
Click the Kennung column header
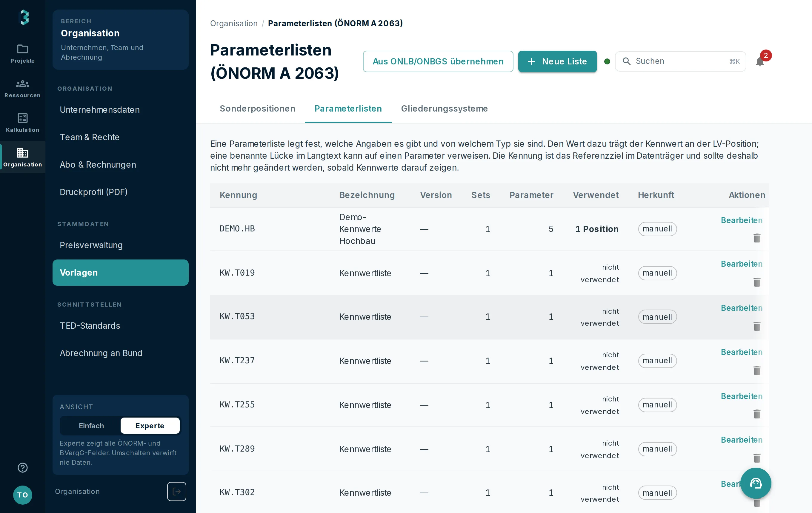click(238, 195)
